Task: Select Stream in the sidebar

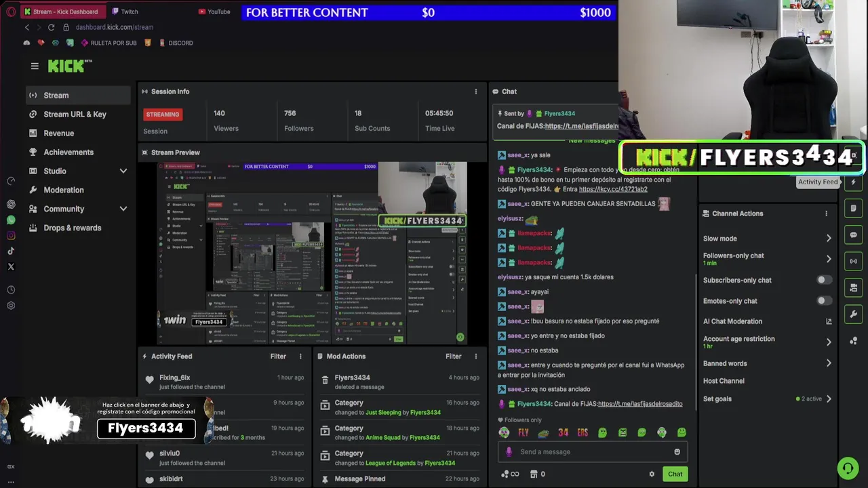Action: coord(78,96)
